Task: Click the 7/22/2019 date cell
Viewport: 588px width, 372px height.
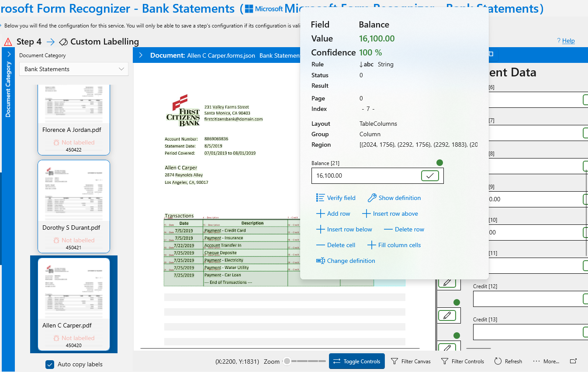Action: (x=184, y=245)
